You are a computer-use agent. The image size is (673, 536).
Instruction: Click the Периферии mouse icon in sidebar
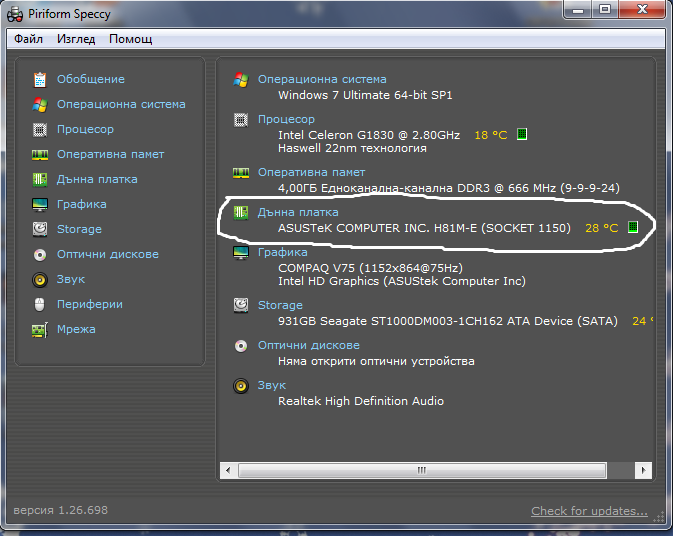(39, 305)
